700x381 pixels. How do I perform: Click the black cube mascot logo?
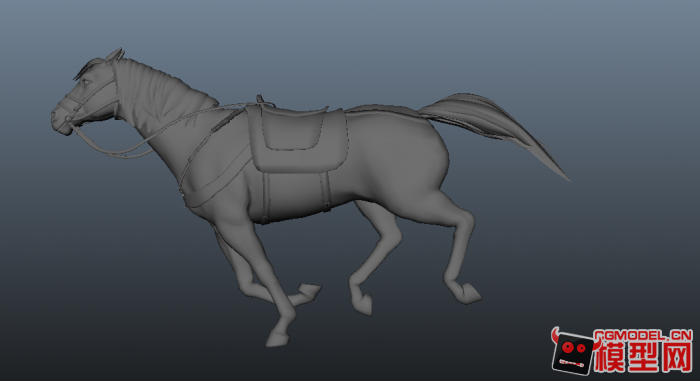tap(573, 353)
